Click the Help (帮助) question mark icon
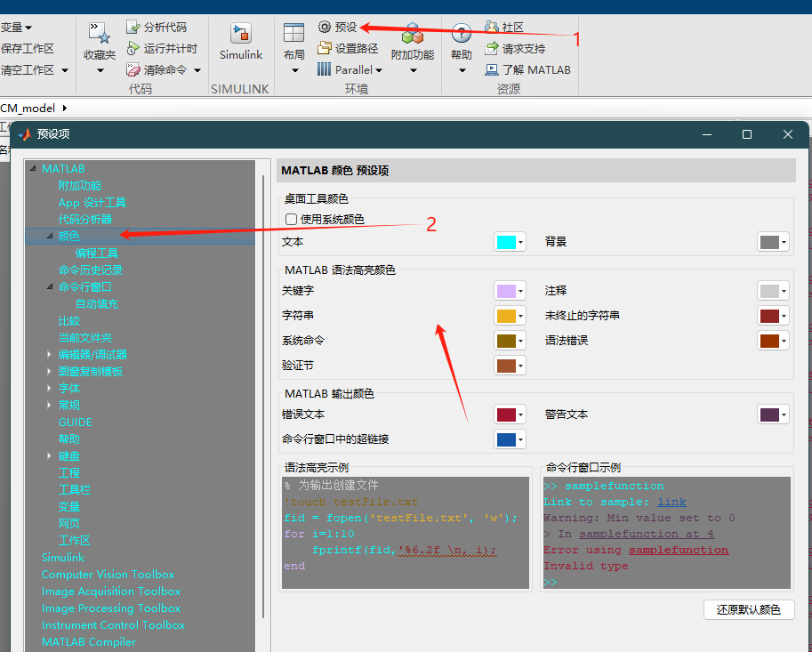This screenshot has height=652, width=812. coord(461,33)
